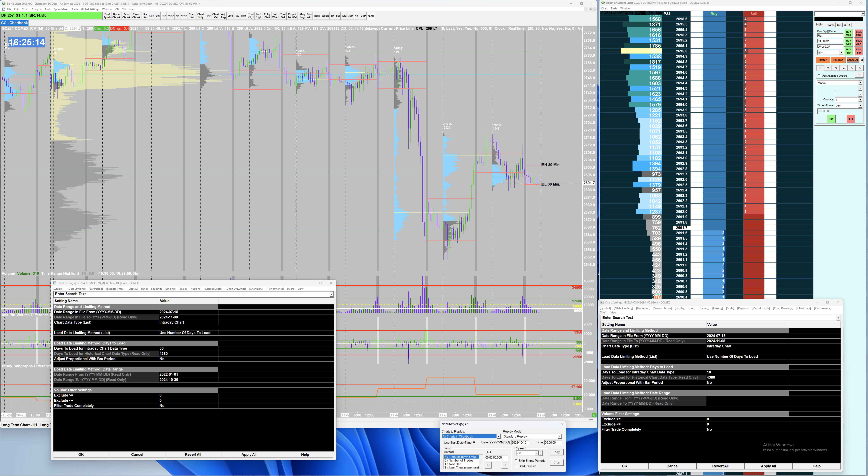The image size is (868, 476).
Task: Open Chart Stdy from the toolbar
Action: [x=201, y=16]
